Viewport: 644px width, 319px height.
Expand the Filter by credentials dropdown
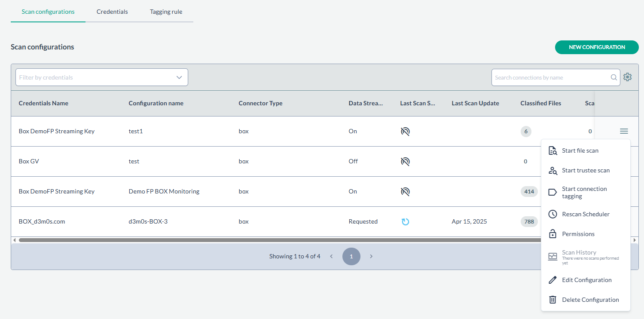tap(179, 77)
